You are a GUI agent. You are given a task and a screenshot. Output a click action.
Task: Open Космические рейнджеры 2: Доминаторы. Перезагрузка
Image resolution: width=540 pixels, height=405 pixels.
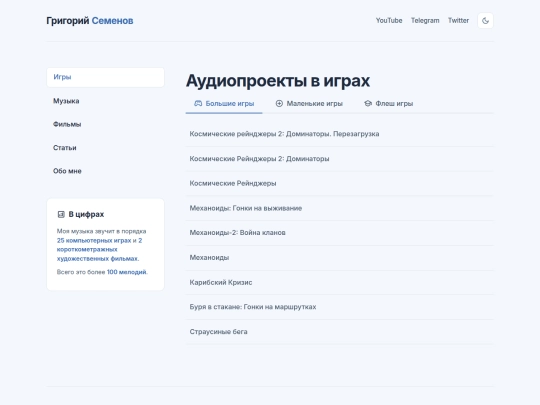click(x=340, y=134)
